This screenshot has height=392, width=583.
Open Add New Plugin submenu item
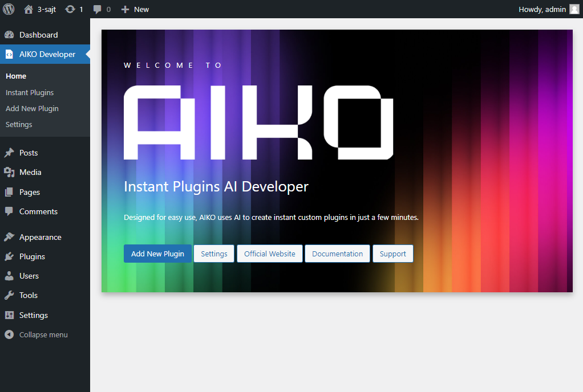click(x=32, y=108)
